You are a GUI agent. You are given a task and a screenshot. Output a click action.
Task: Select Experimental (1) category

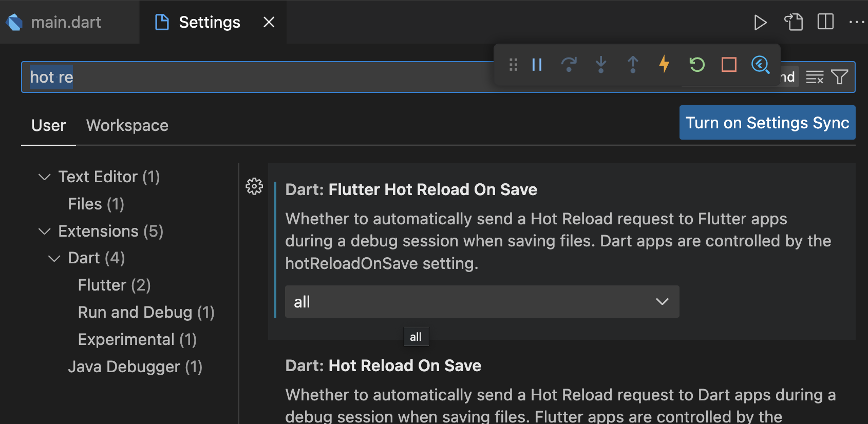137,339
